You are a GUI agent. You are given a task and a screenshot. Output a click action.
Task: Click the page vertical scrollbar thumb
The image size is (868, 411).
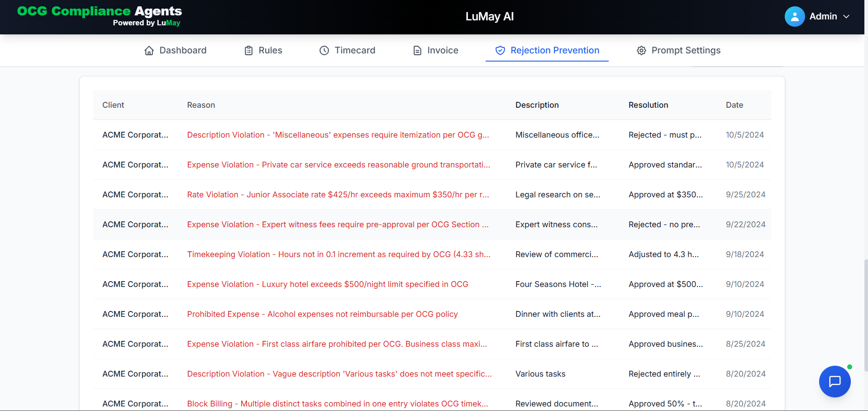coord(866,316)
